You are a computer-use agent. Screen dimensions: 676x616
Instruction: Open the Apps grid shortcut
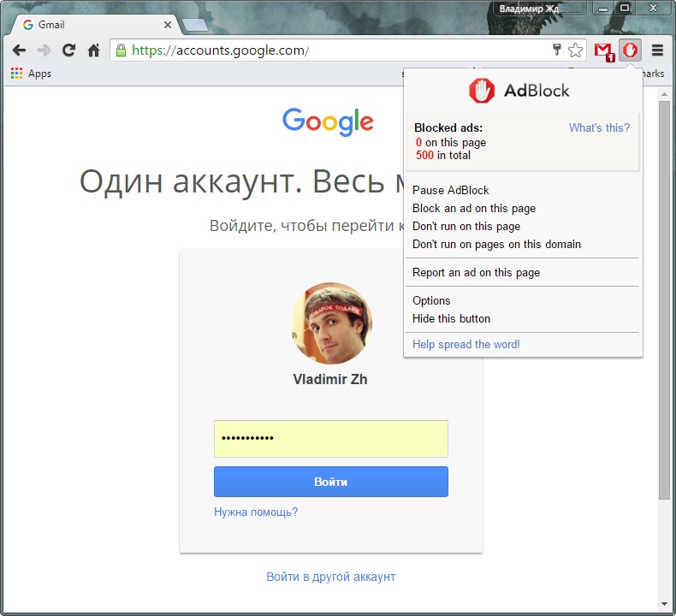[31, 74]
